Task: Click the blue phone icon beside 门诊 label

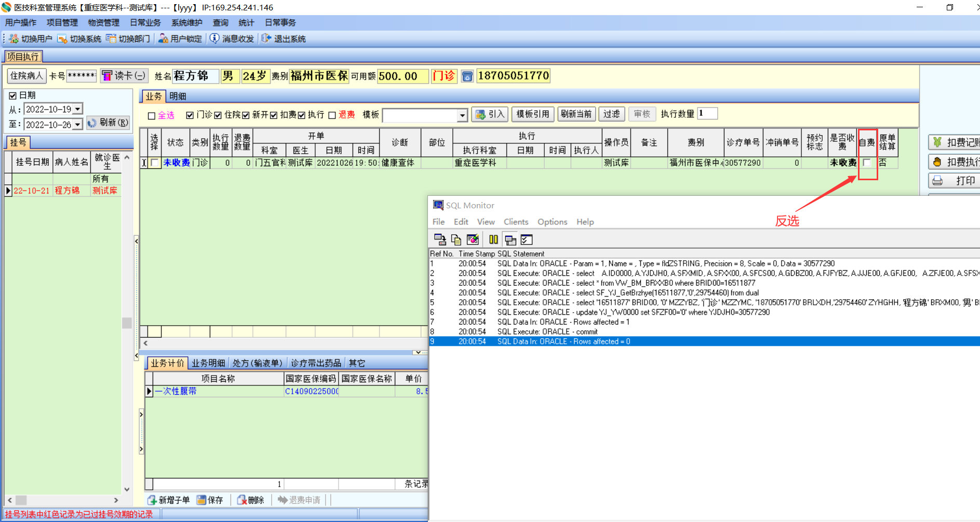Action: click(467, 76)
